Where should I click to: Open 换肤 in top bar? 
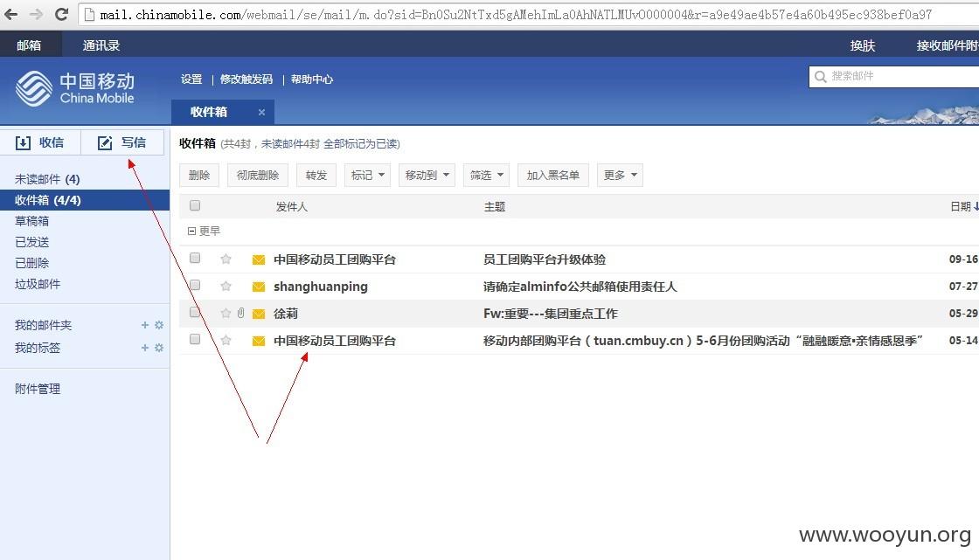click(x=862, y=45)
